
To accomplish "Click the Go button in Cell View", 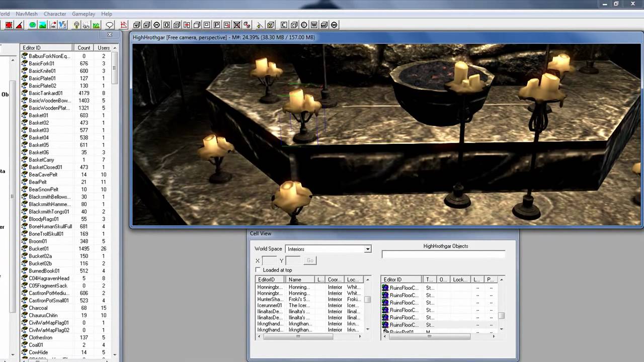I will click(x=310, y=260).
